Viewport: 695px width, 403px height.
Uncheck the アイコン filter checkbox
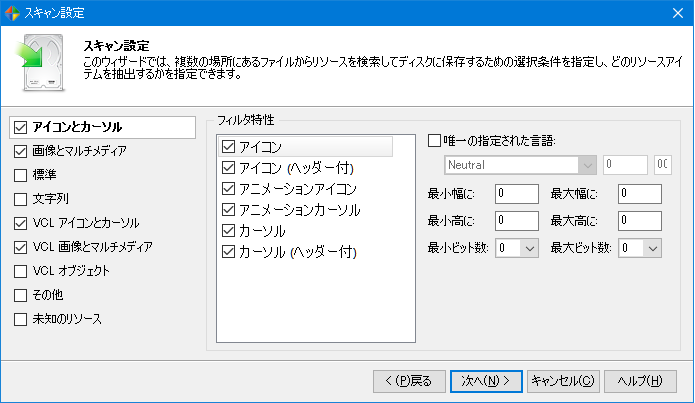click(x=228, y=147)
